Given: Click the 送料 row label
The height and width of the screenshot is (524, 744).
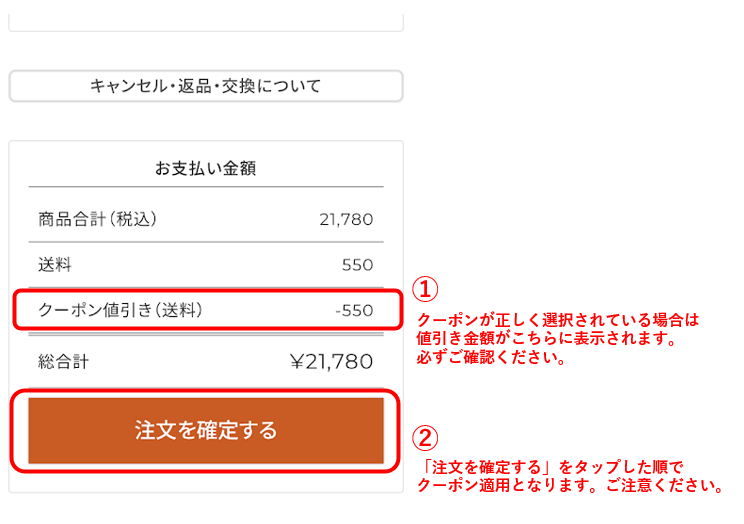Looking at the screenshot, I should [x=55, y=265].
